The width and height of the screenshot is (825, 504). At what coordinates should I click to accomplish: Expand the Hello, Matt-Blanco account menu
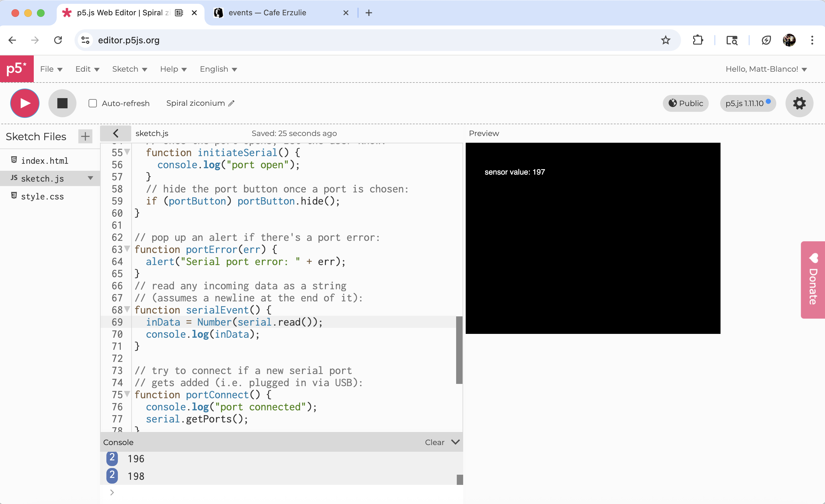[766, 69]
